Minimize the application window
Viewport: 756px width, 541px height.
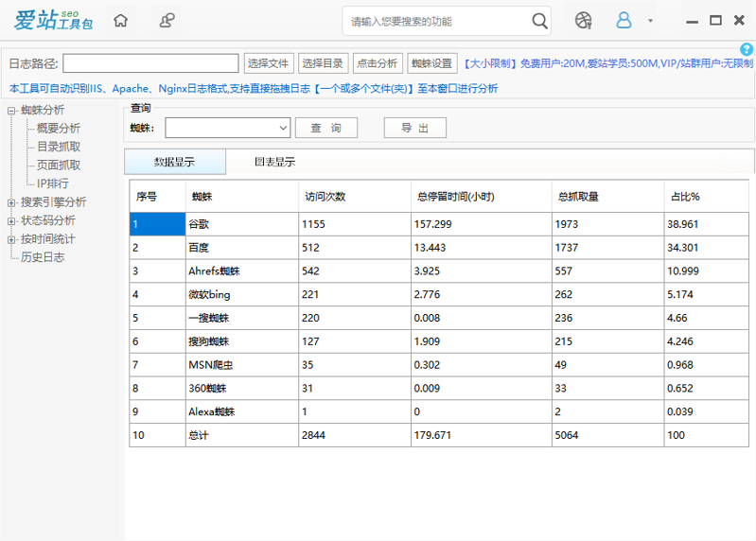click(693, 22)
